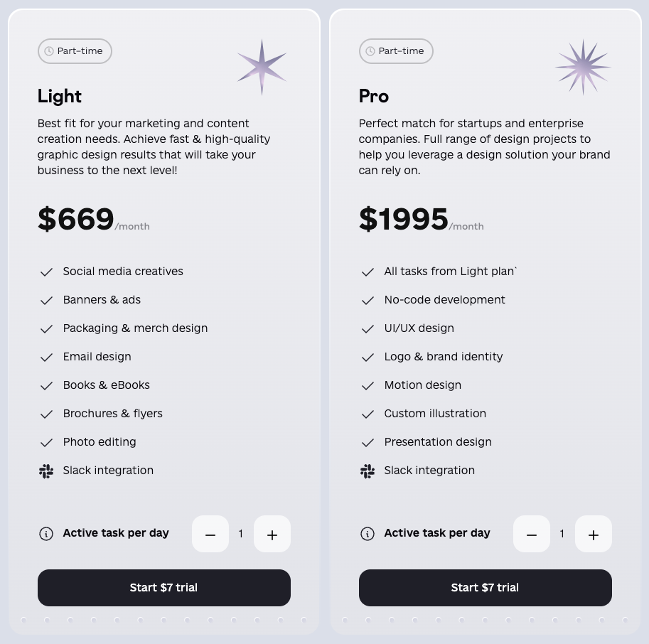Click checkmark beside Motion design
This screenshot has width=649, height=644.
tap(368, 386)
